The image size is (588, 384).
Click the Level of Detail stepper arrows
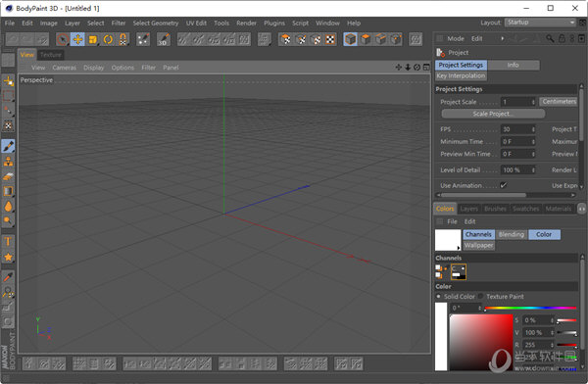(x=533, y=170)
